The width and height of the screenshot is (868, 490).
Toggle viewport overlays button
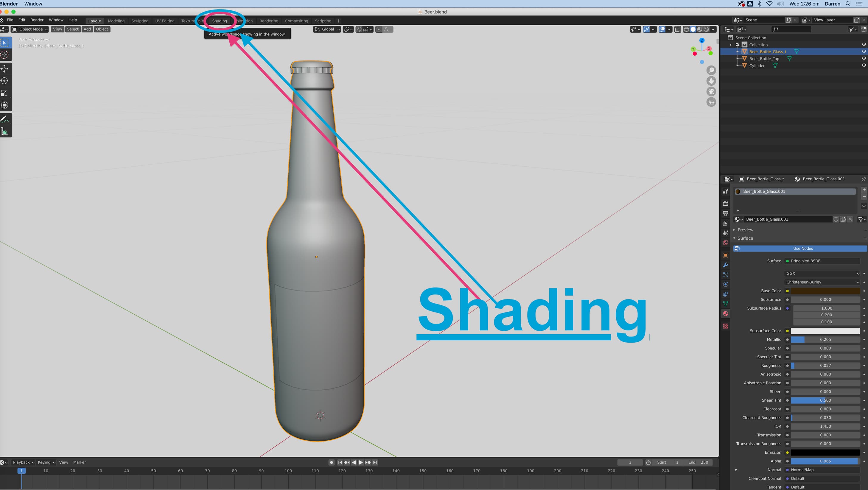[x=662, y=29]
